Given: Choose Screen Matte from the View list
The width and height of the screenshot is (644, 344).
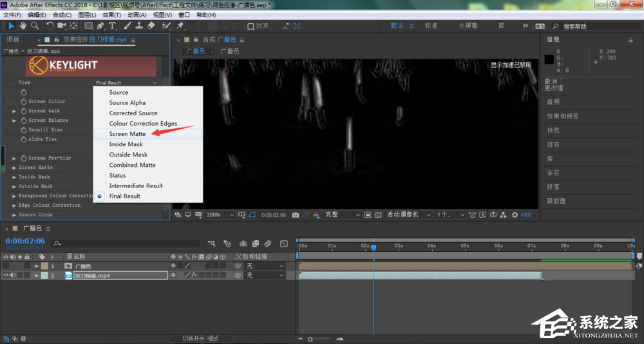Looking at the screenshot, I should tap(127, 134).
